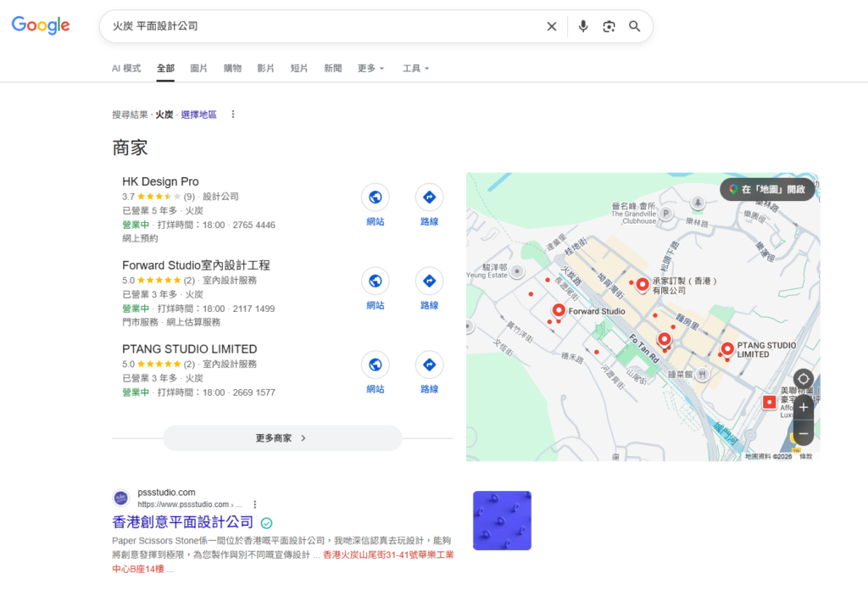Click 條款 link on map footer
The width and height of the screenshot is (868, 596).
tap(806, 456)
